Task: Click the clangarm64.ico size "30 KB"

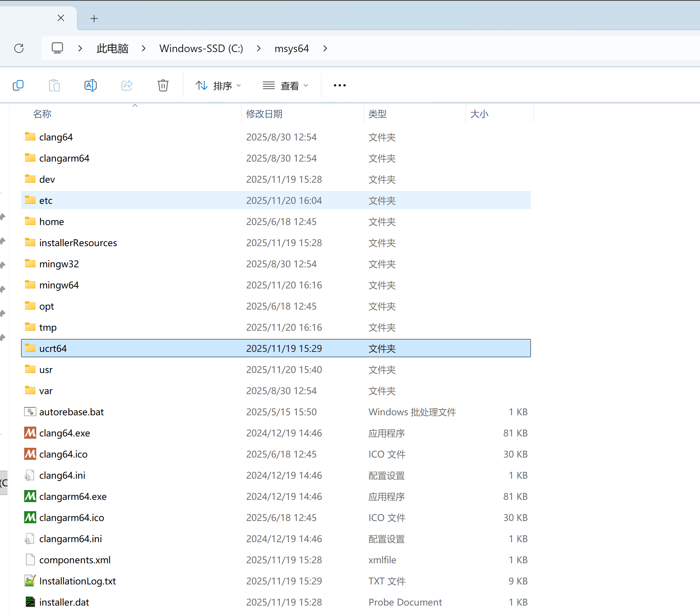Action: (x=515, y=518)
